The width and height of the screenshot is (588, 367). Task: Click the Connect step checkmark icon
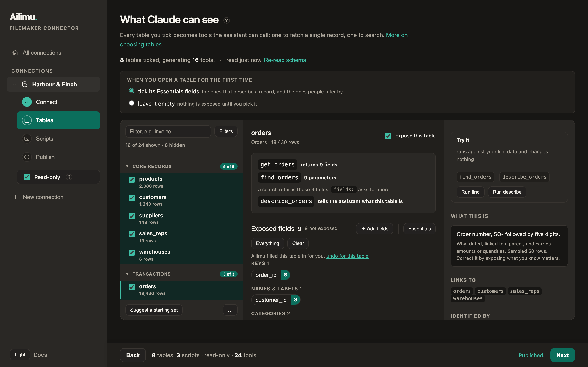coord(27,102)
